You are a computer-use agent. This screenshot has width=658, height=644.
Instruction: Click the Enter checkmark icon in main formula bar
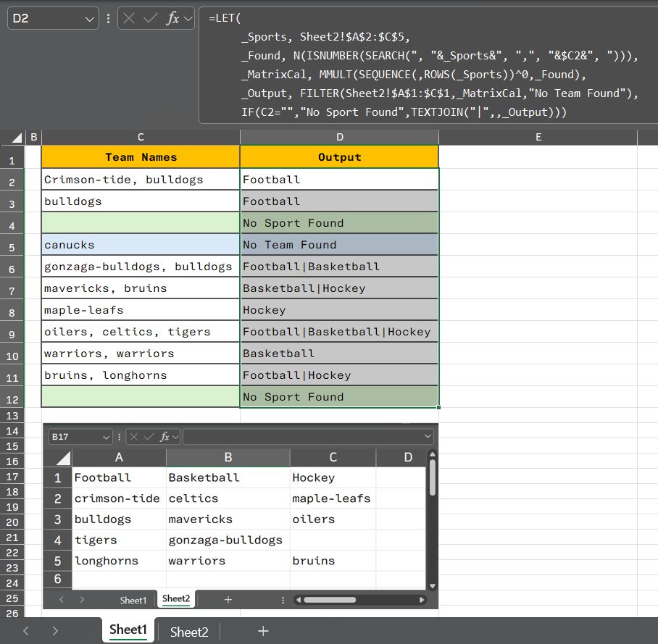(150, 18)
